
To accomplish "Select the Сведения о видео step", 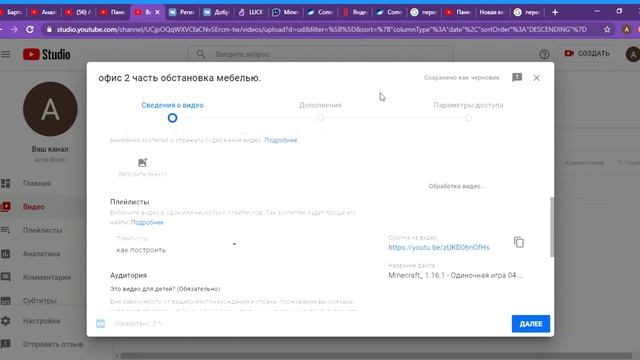I will point(172,105).
